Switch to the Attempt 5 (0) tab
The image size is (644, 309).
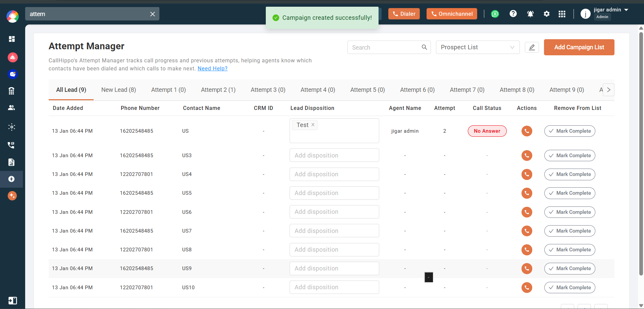point(367,90)
